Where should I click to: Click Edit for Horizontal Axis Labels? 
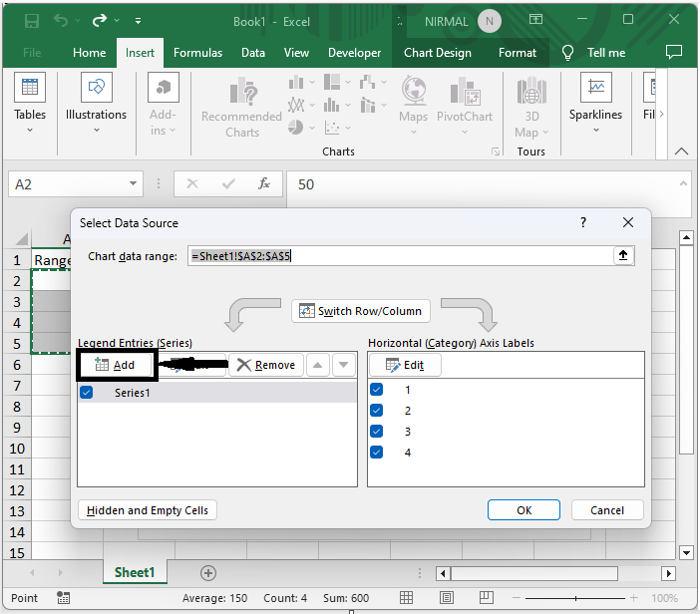[405, 365]
